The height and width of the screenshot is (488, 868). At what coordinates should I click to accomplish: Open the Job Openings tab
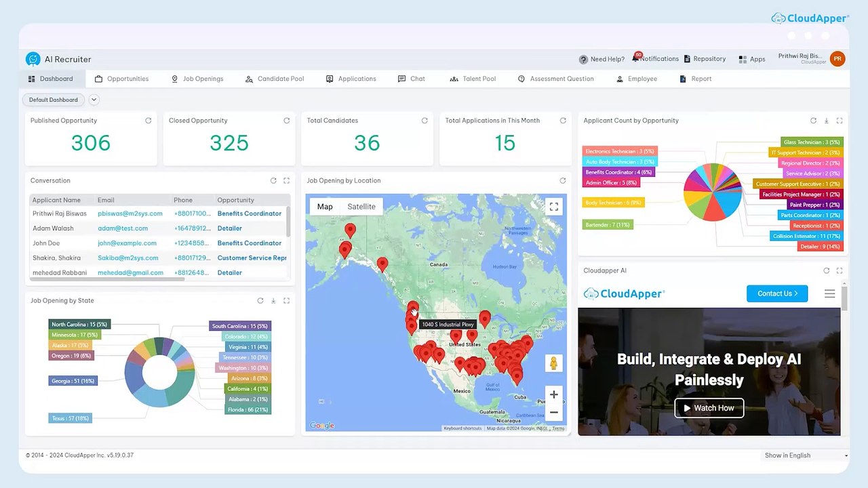tap(197, 79)
